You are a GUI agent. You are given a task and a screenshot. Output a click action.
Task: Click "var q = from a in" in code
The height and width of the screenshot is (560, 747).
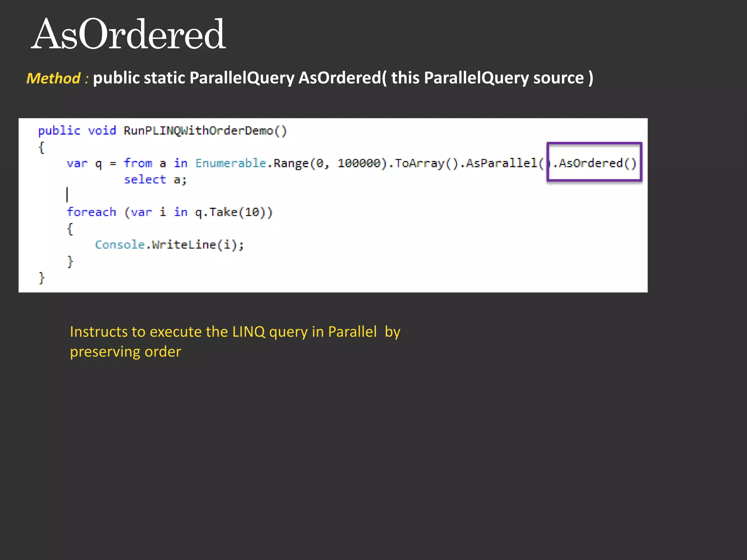pyautogui.click(x=127, y=163)
